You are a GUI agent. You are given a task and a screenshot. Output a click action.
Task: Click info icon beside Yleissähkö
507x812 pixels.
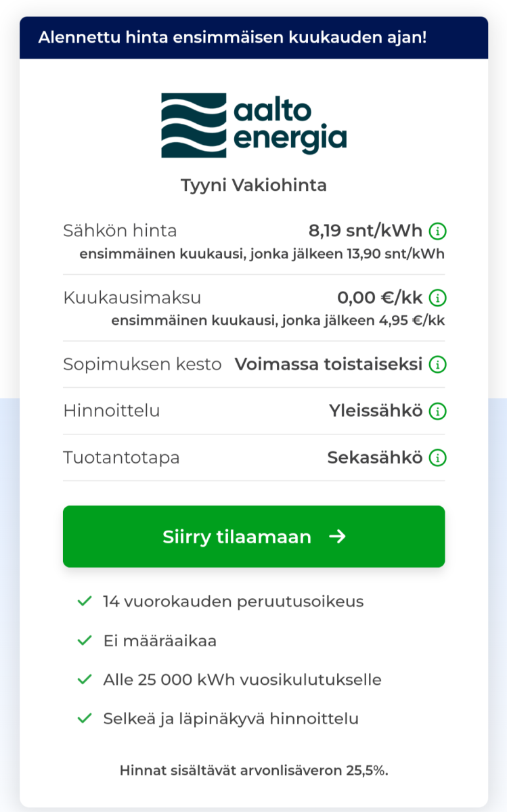(438, 411)
